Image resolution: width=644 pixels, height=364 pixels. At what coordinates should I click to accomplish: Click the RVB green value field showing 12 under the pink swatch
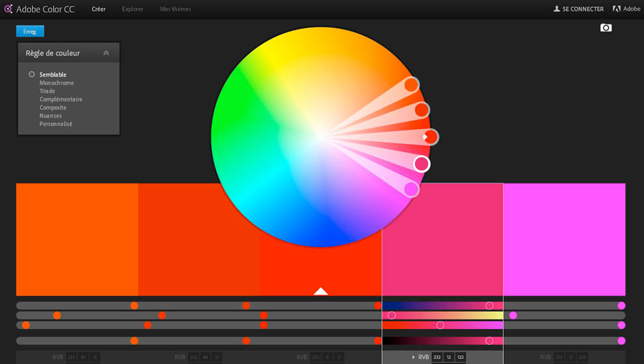(x=449, y=357)
